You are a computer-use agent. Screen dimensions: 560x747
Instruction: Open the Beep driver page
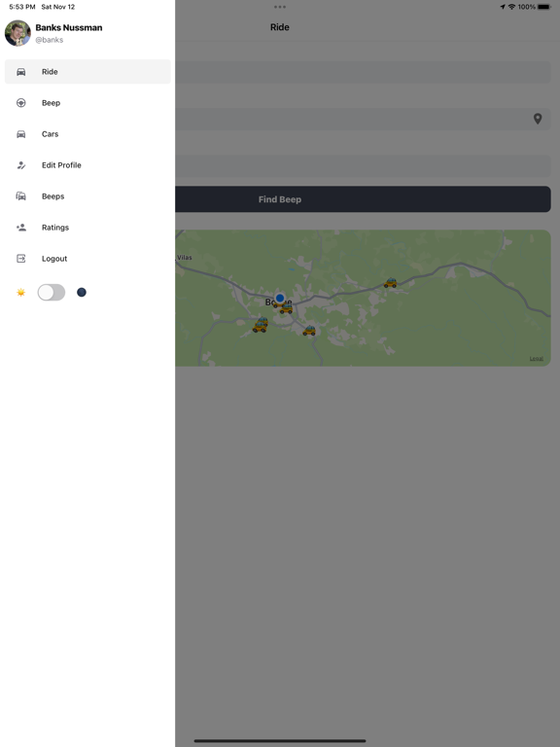pyautogui.click(x=87, y=103)
